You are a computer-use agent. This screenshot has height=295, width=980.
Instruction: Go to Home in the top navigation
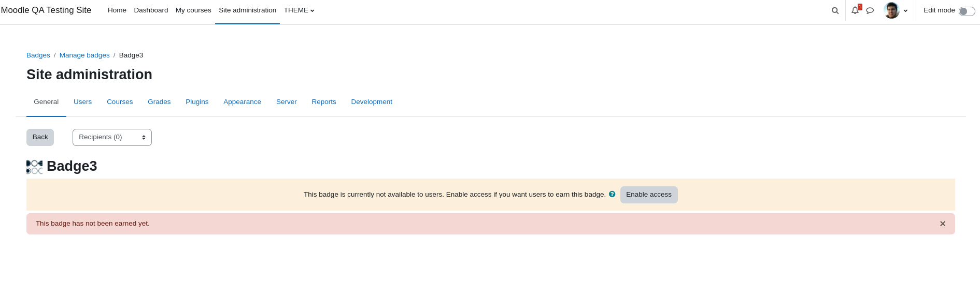[117, 10]
